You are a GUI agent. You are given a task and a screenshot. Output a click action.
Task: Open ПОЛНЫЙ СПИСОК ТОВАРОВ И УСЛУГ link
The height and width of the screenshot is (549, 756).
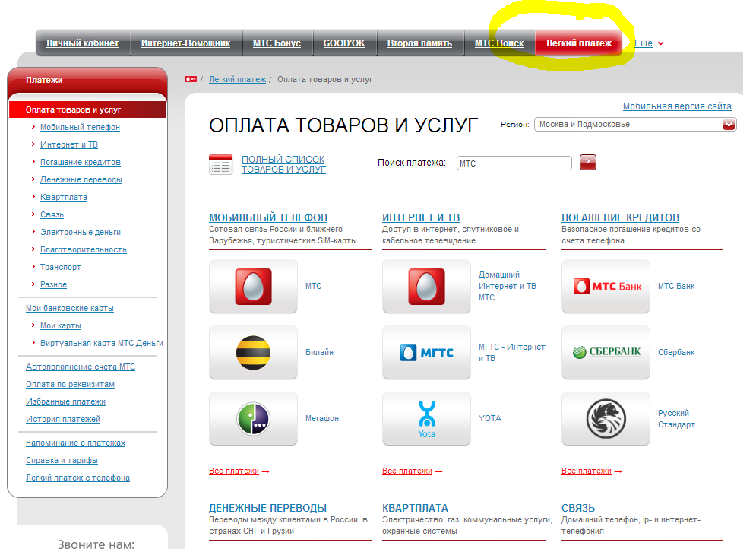point(283,164)
